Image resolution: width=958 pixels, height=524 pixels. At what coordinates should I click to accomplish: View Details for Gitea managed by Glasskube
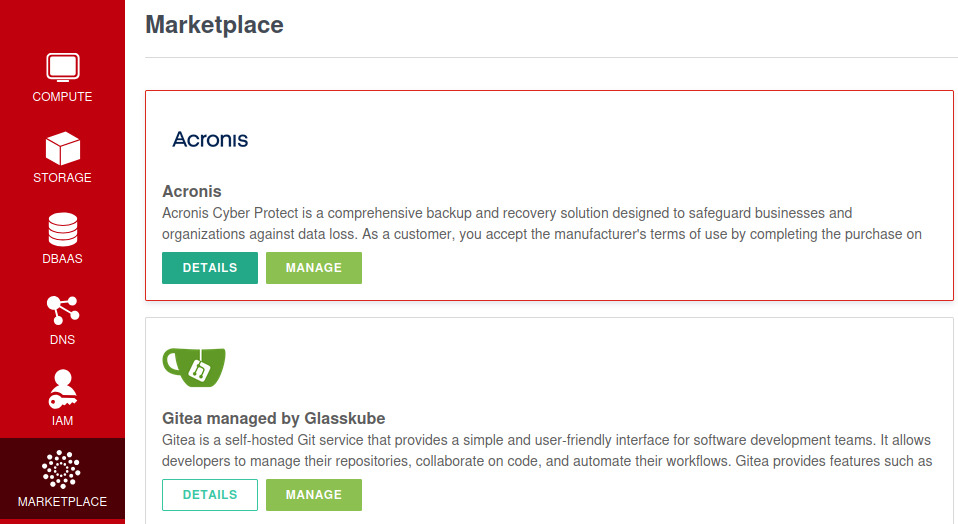pos(210,495)
